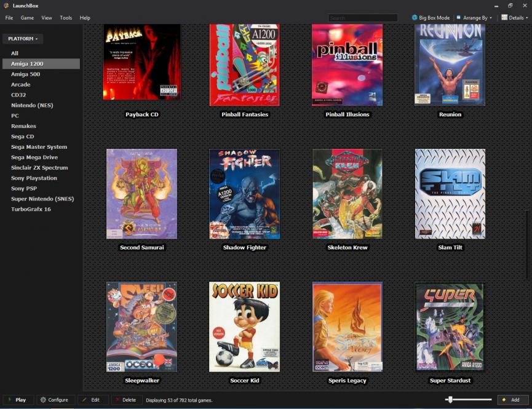
Task: Show All platforms in the sidebar
Action: tap(15, 54)
